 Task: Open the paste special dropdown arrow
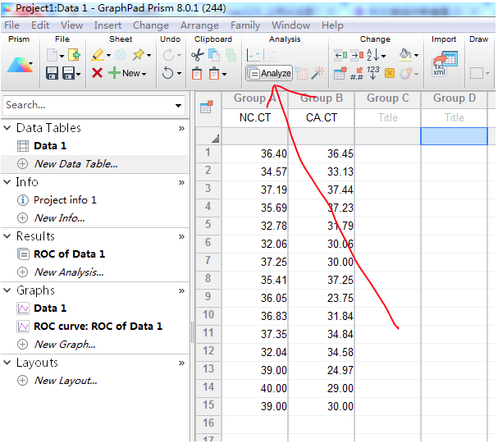tap(225, 75)
